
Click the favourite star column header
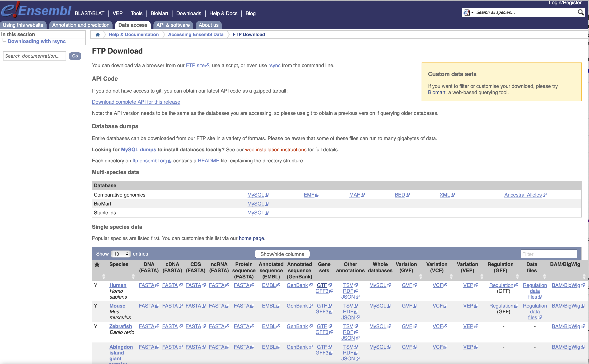[97, 265]
